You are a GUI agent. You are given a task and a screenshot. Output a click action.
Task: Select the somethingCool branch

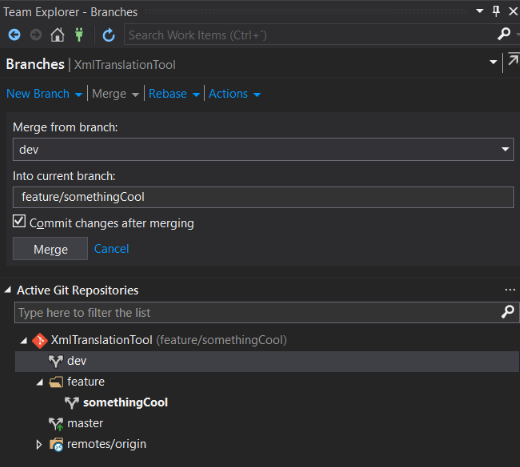tap(125, 403)
